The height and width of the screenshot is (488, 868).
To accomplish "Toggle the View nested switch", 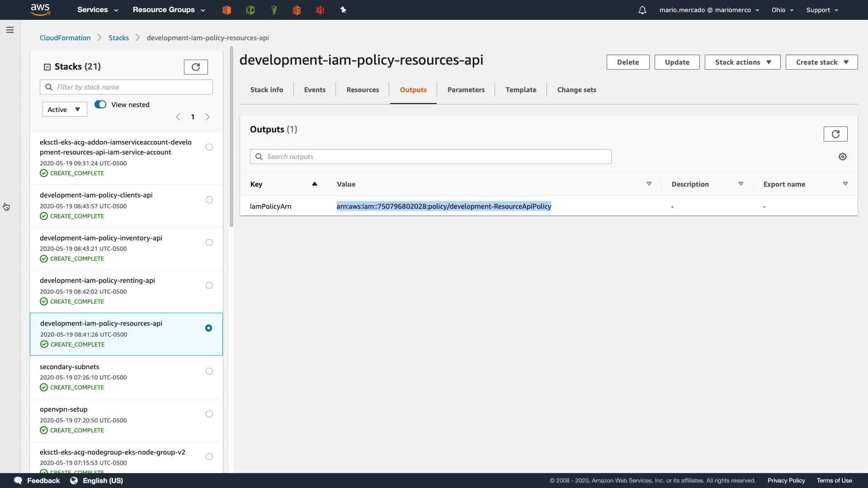I will 100,104.
